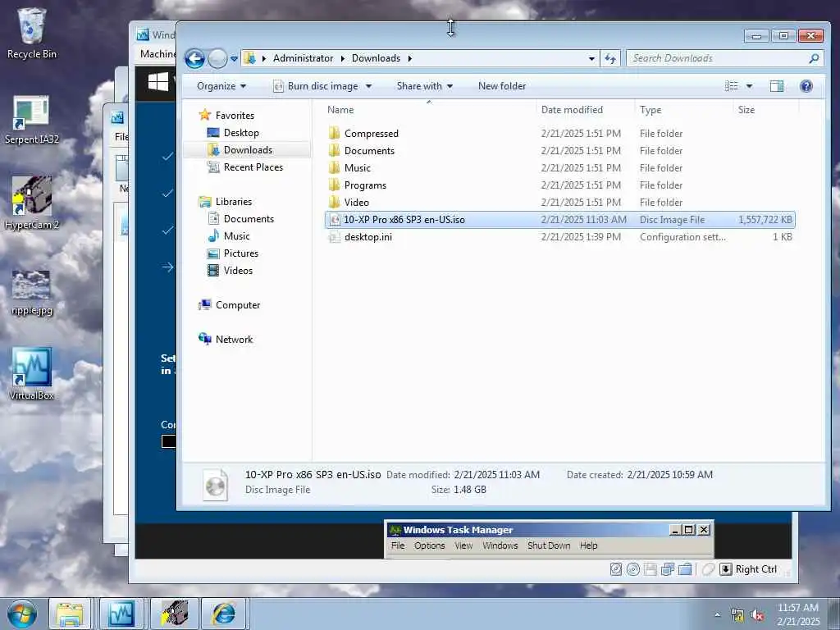Select the desktop.ini file

click(559, 237)
